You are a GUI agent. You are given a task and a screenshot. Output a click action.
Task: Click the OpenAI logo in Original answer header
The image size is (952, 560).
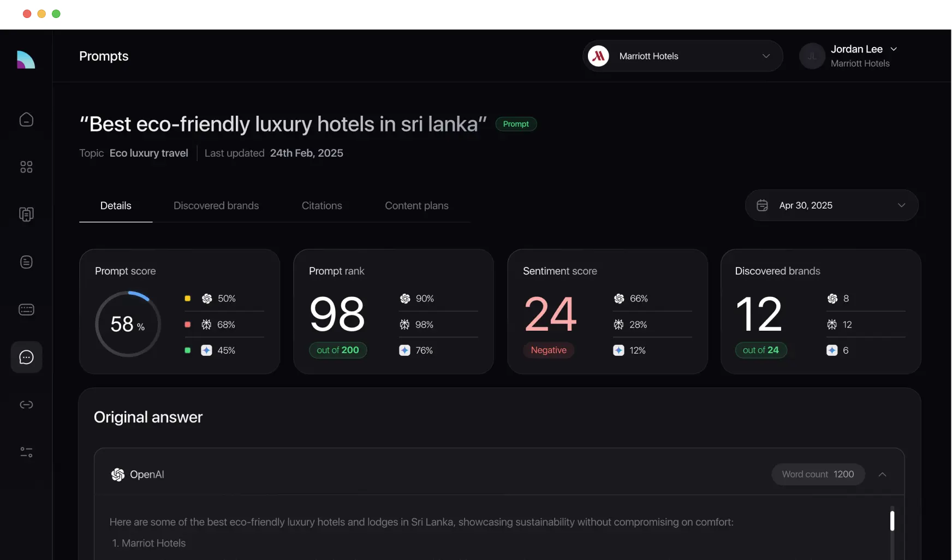tap(118, 474)
